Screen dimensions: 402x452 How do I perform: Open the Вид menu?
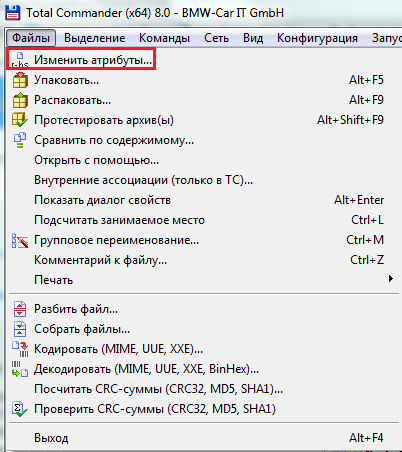(x=253, y=38)
